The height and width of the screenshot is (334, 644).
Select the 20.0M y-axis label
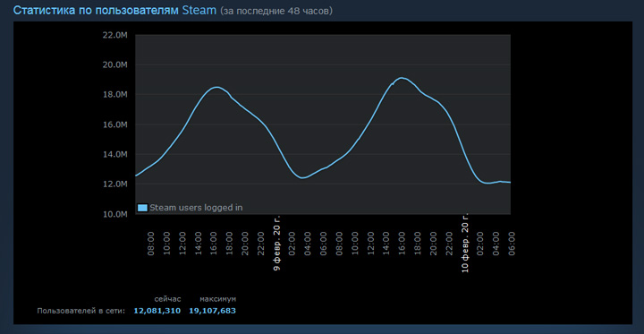pyautogui.click(x=115, y=65)
